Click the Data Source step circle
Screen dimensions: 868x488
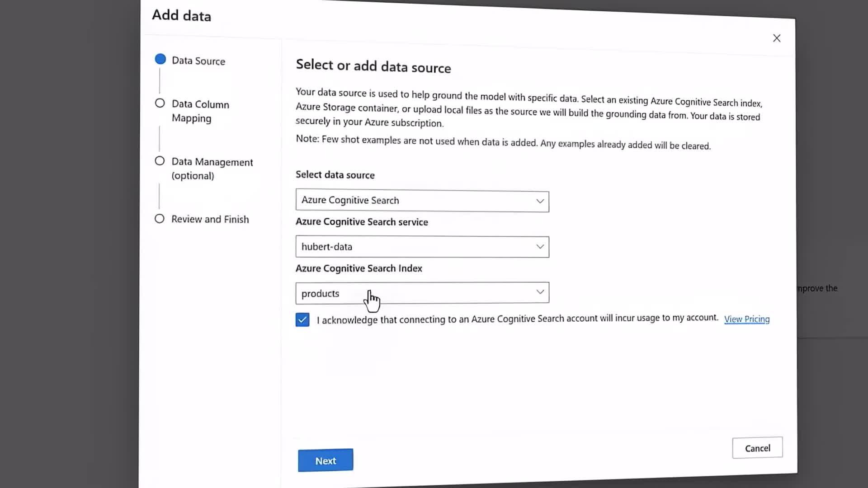tap(160, 59)
